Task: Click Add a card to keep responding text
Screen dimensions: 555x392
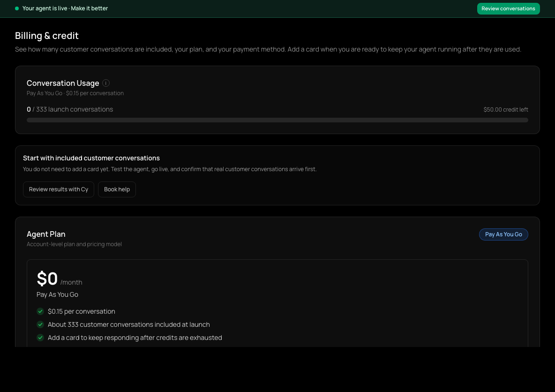Action: (135, 338)
